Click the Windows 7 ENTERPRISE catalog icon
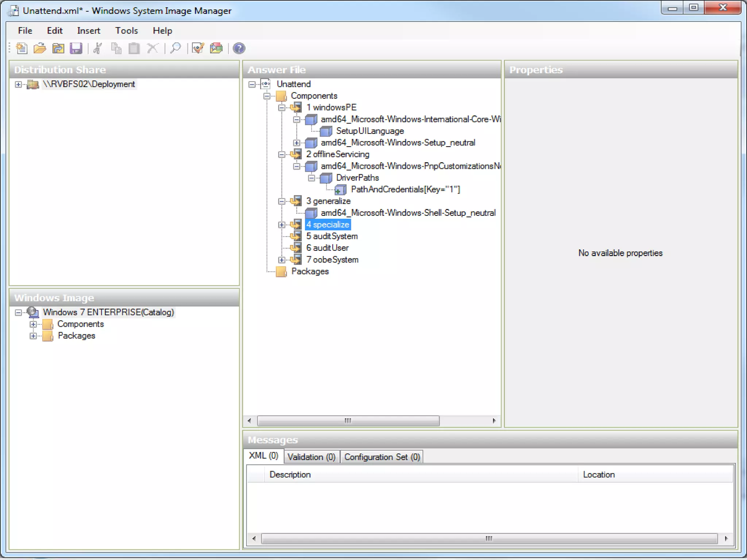 click(x=33, y=312)
